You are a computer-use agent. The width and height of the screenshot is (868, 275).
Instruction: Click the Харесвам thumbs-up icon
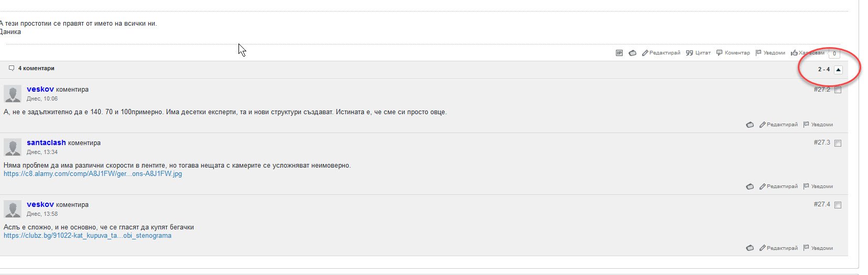pyautogui.click(x=794, y=53)
